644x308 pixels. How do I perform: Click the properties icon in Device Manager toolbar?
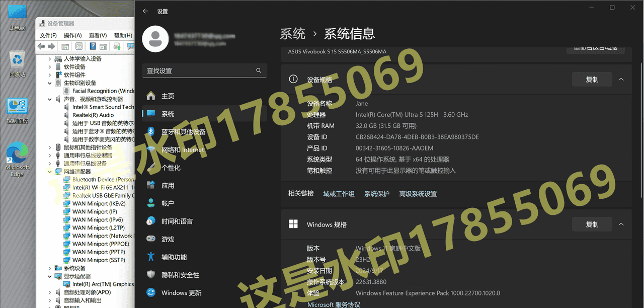pos(79,46)
